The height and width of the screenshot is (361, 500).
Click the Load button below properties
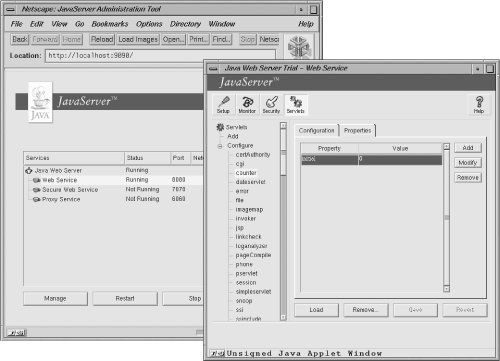[316, 310]
